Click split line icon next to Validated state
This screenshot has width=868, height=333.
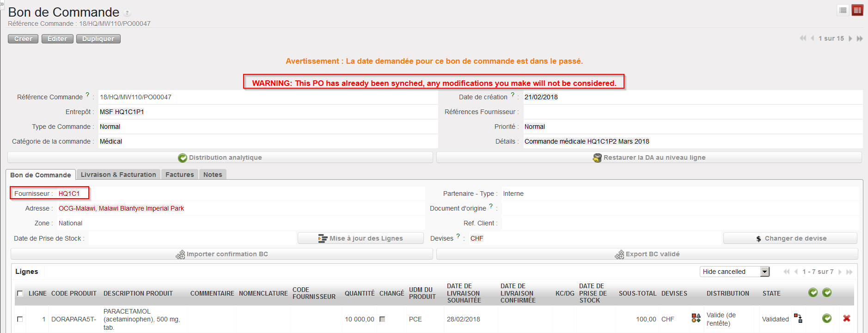[798, 318]
